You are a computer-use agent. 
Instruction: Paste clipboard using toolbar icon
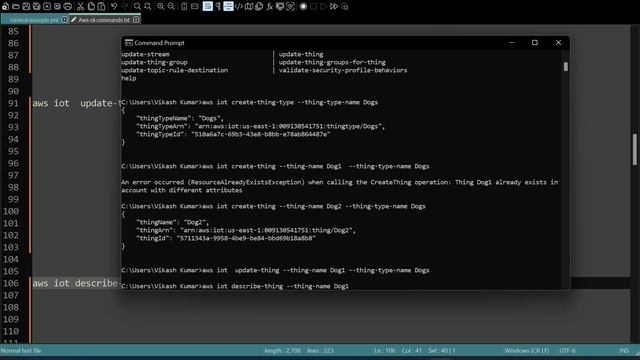101,7
